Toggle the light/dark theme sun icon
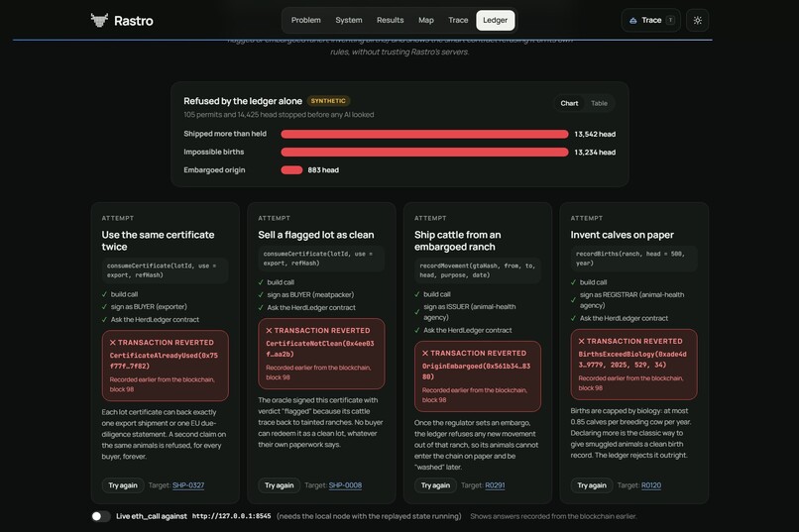Screen dimensions: 799x532 point(697,21)
